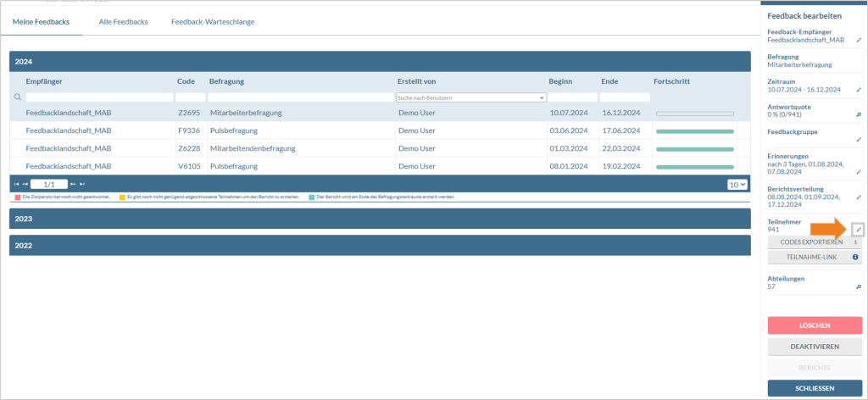The height and width of the screenshot is (400, 868).
Task: Click the progress bar of row Z6228
Action: pyautogui.click(x=695, y=149)
